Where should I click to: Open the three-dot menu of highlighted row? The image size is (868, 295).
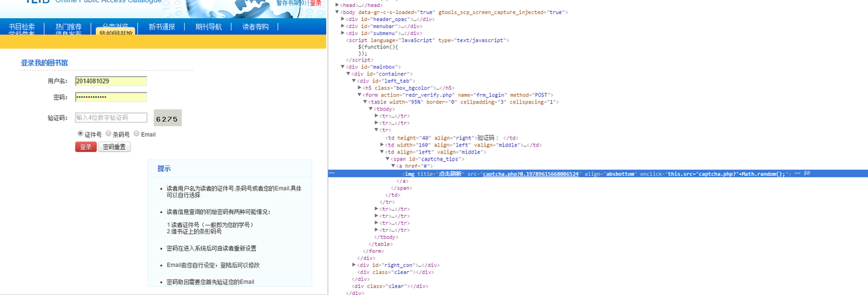click(x=331, y=173)
